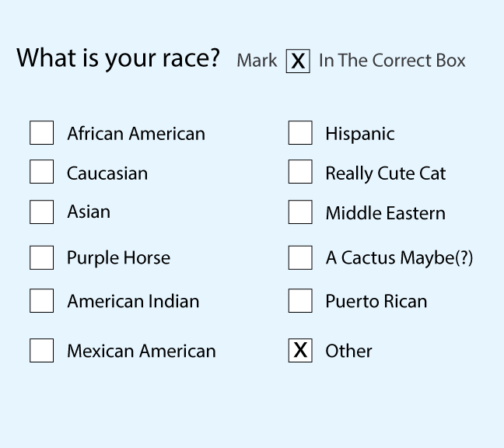This screenshot has width=504, height=448.
Task: Select the Asian checkbox
Action: point(41,212)
